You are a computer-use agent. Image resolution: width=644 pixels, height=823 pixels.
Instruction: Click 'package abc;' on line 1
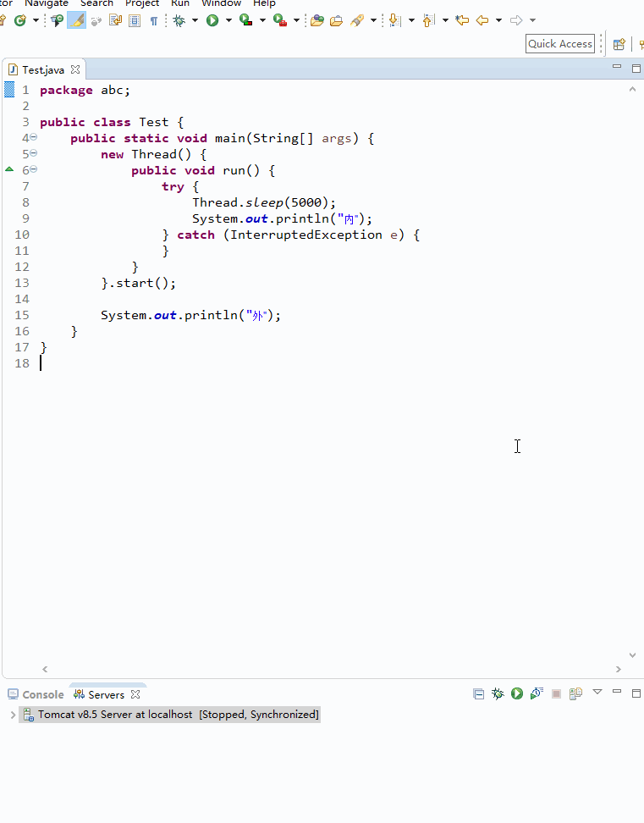point(85,91)
